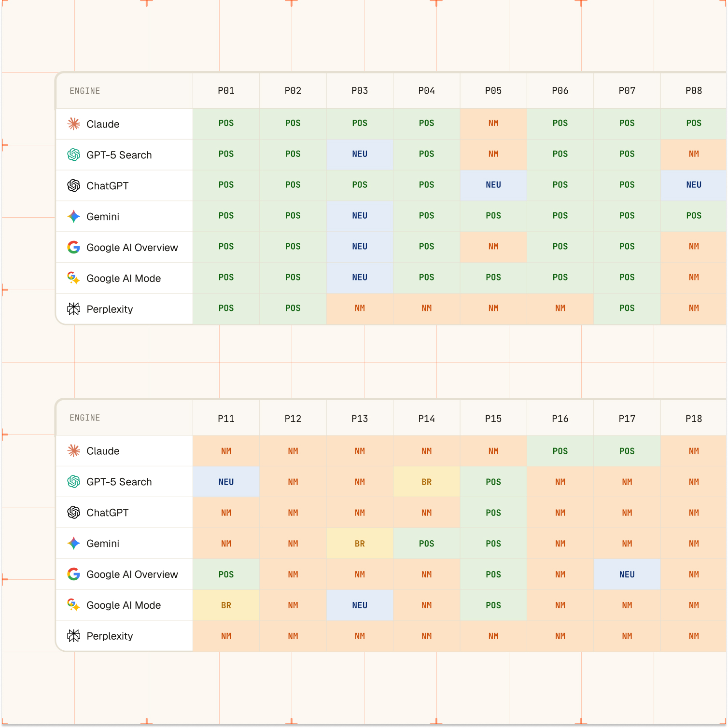Click the Claude icon in the bottom table
728x728 pixels.
coord(74,451)
